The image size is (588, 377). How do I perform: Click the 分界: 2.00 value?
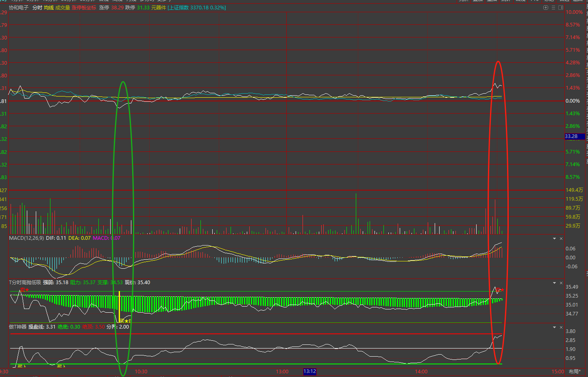tap(118, 327)
